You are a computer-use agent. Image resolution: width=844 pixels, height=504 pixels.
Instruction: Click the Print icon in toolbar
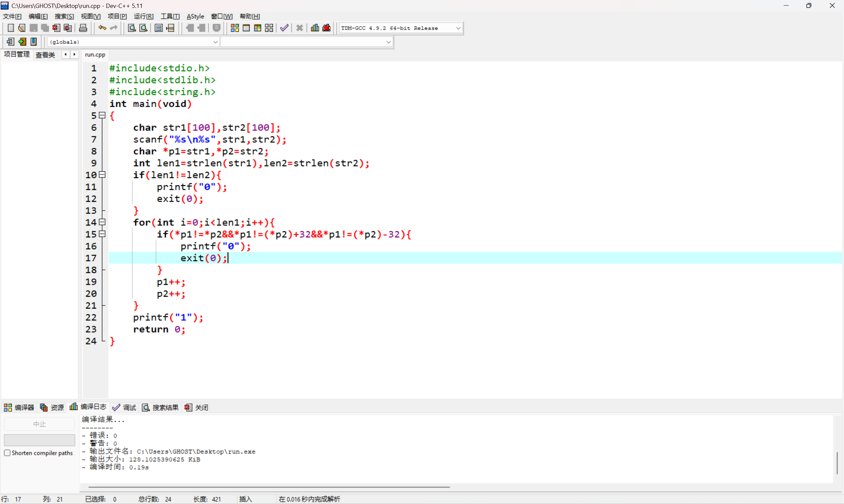tap(83, 28)
